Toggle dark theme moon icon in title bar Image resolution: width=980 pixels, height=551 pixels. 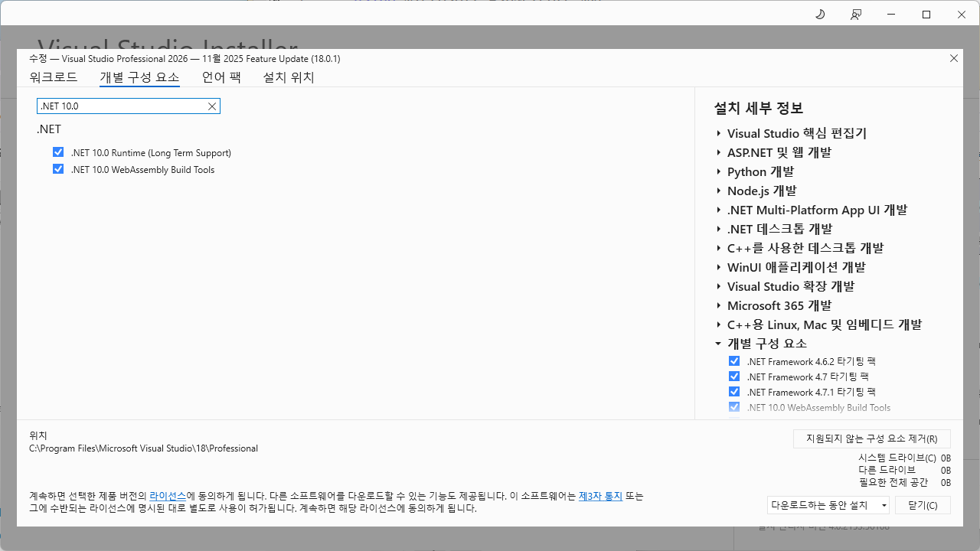pyautogui.click(x=820, y=15)
